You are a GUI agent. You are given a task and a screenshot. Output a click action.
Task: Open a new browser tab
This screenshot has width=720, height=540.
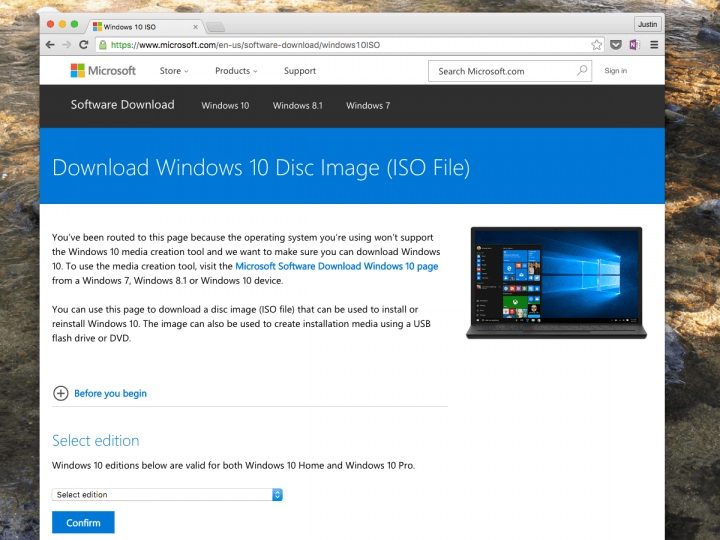coord(215,27)
